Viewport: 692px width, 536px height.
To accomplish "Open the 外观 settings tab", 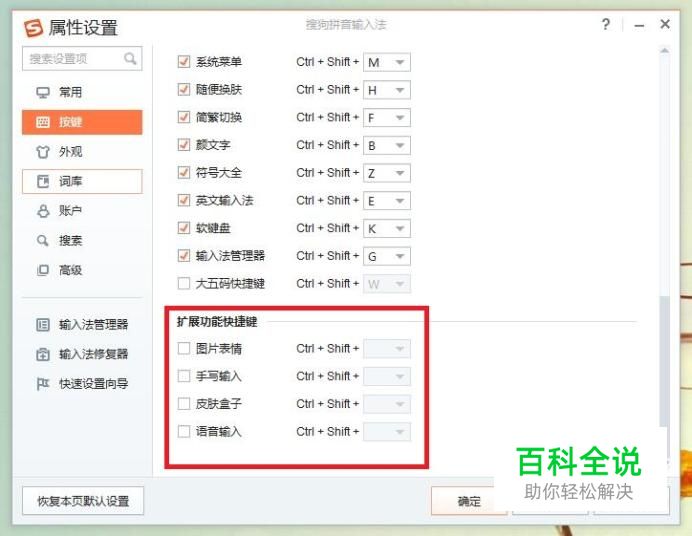I will click(x=82, y=152).
